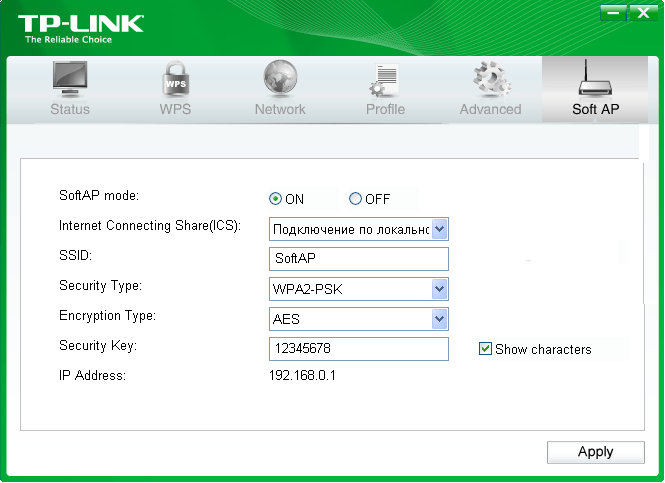Open the Подключение по локальной combo box

click(x=359, y=229)
